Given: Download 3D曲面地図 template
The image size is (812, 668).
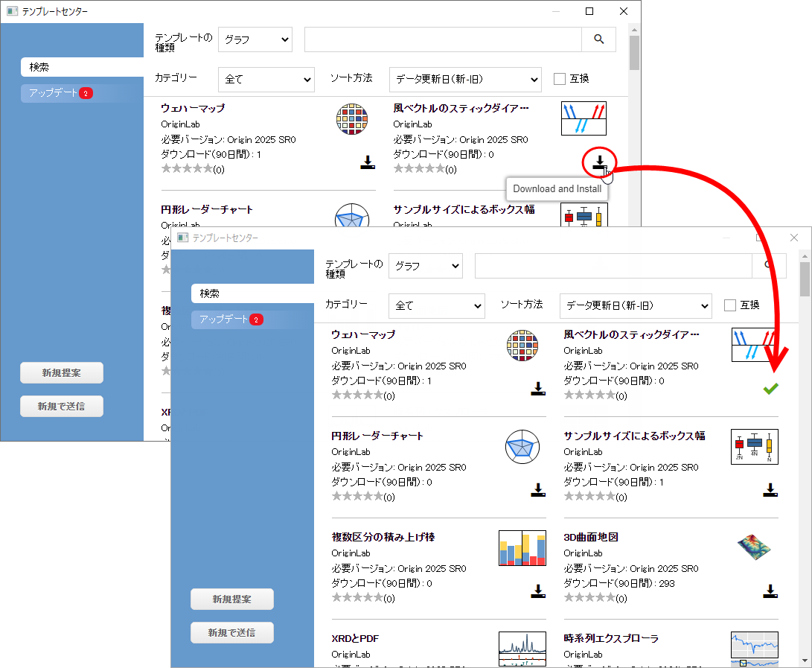Looking at the screenshot, I should (770, 591).
